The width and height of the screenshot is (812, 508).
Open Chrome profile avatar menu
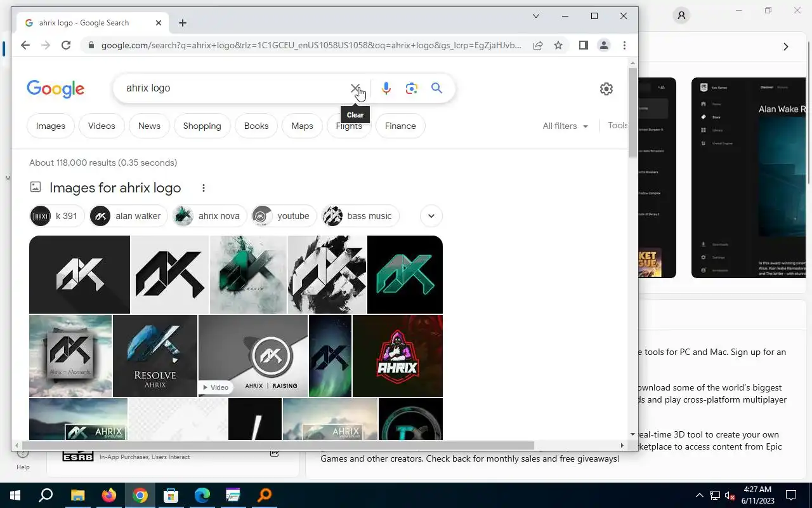604,45
